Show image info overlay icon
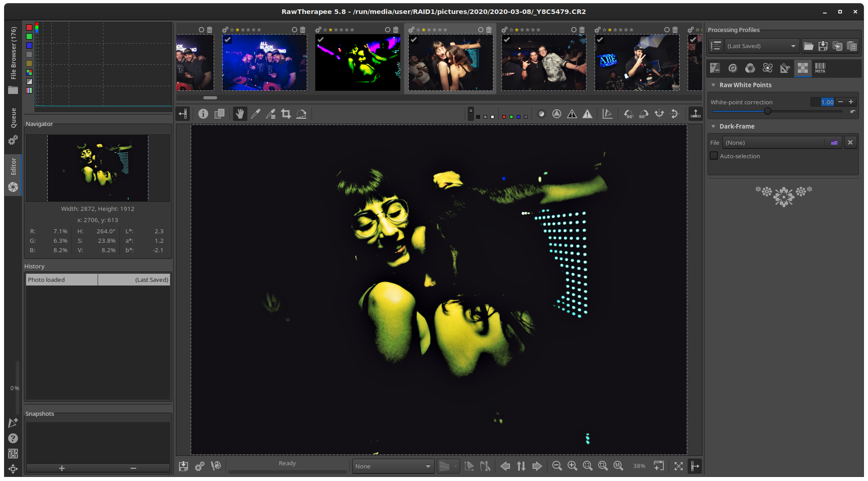The width and height of the screenshot is (868, 481). (203, 114)
